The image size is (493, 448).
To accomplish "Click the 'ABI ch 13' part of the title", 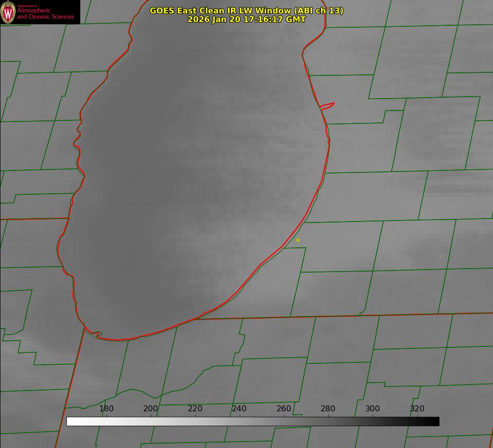I will click(x=320, y=10).
